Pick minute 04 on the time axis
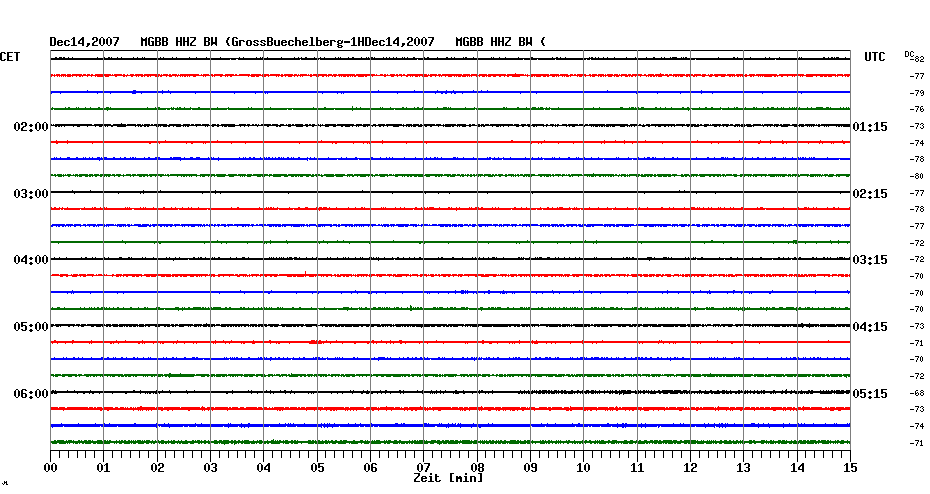 click(x=264, y=468)
